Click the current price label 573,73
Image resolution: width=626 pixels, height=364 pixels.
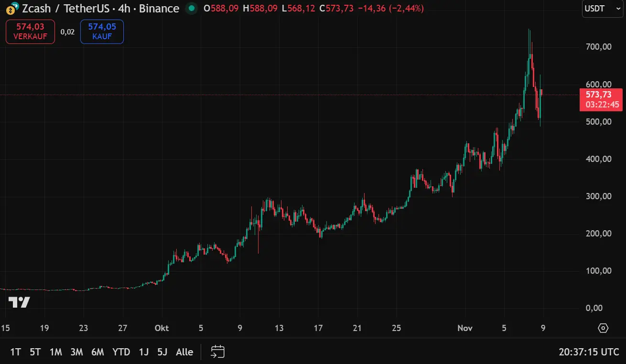601,95
